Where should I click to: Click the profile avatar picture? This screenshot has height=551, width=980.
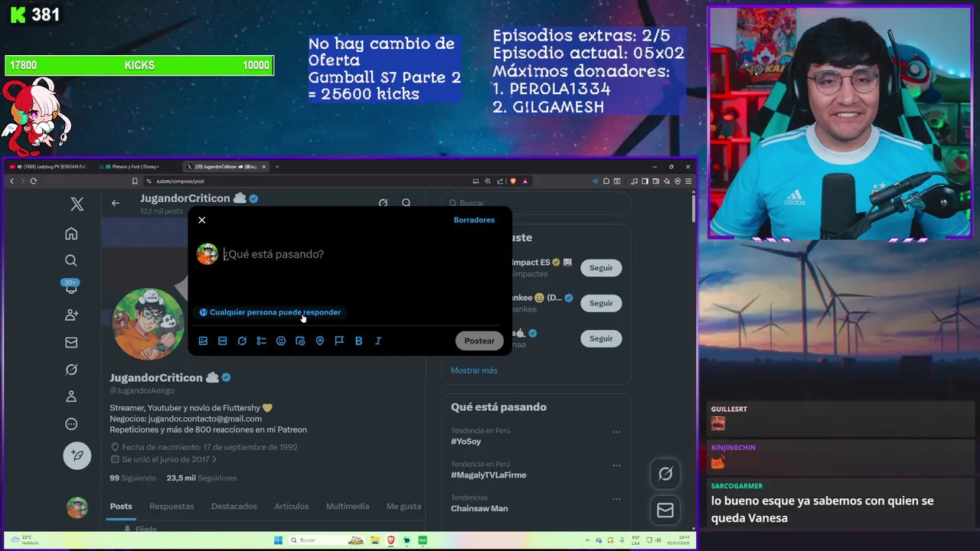coord(149,324)
